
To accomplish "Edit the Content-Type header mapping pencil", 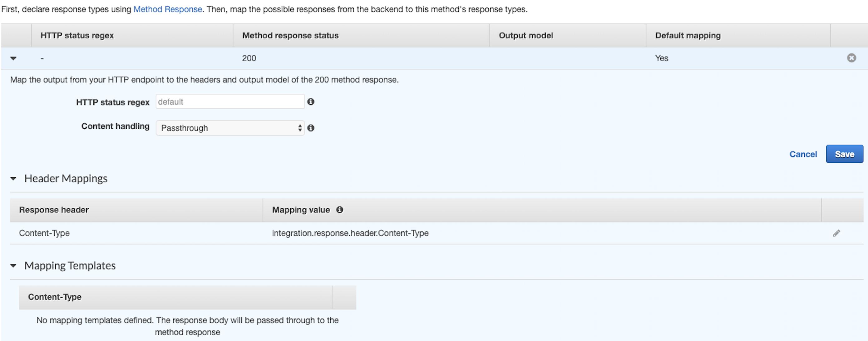I will click(x=836, y=233).
